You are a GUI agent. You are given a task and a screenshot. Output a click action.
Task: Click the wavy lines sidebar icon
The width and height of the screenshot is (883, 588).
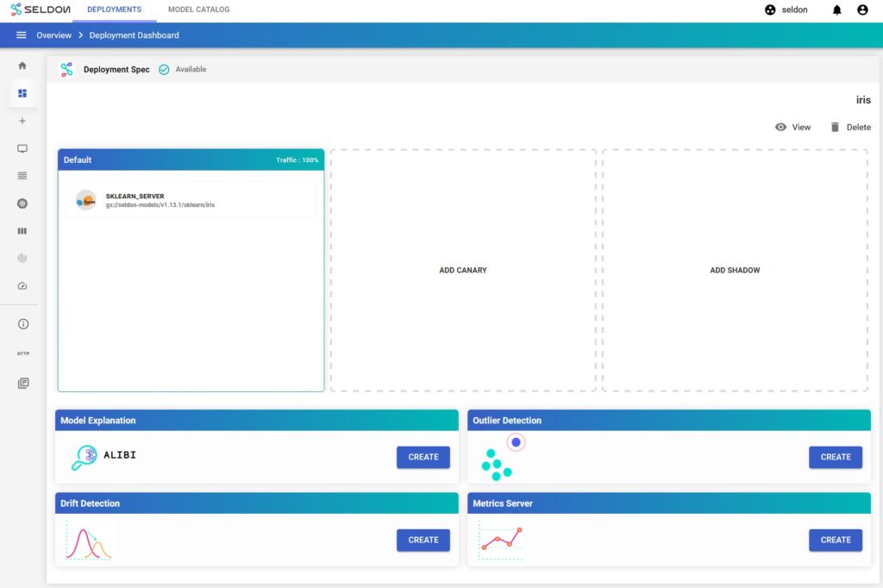point(22,176)
